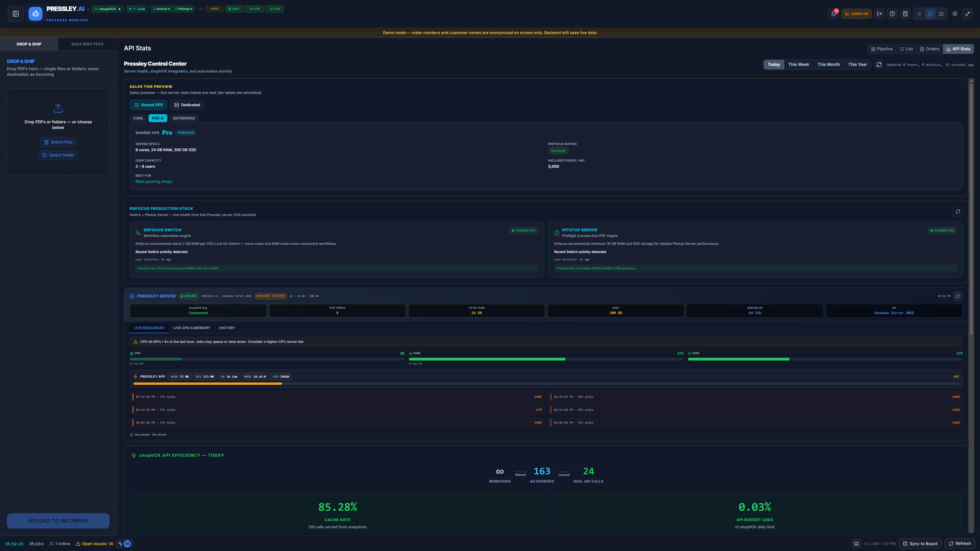Open the calculator icon

(905, 14)
